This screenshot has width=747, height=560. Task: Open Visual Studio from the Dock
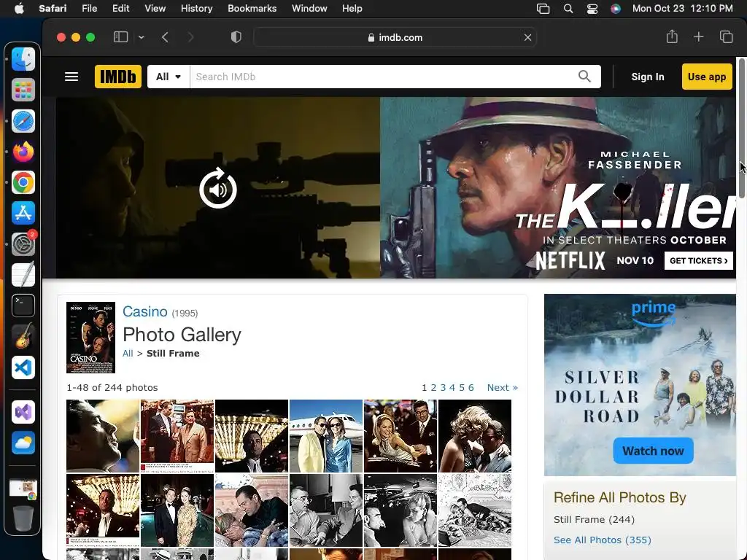point(23,413)
